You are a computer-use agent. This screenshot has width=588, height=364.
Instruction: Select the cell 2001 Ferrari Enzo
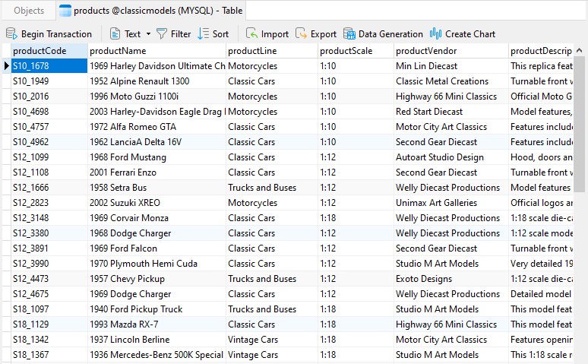coord(156,173)
